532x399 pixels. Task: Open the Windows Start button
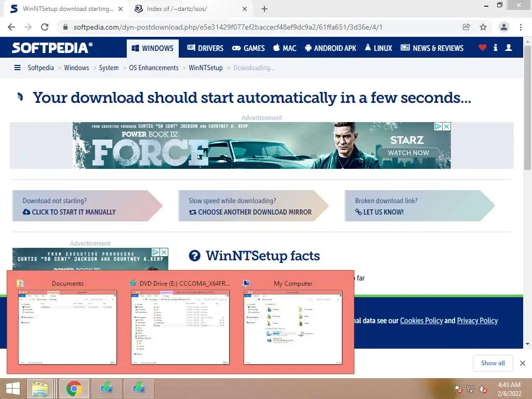12,389
